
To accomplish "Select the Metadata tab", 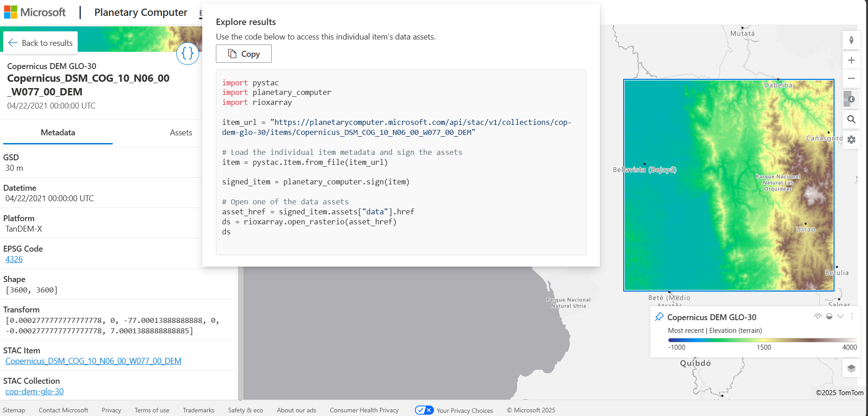I will pos(58,133).
